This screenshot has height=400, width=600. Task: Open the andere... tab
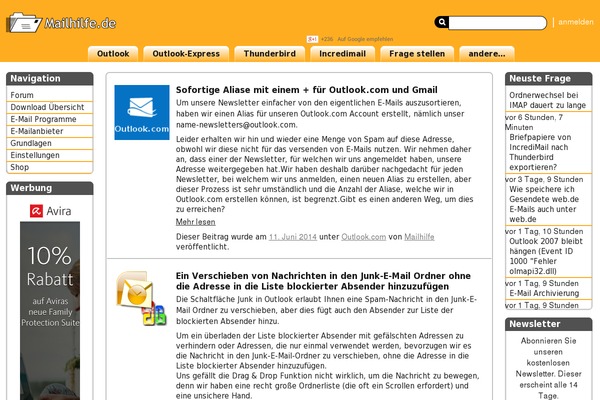[487, 54]
